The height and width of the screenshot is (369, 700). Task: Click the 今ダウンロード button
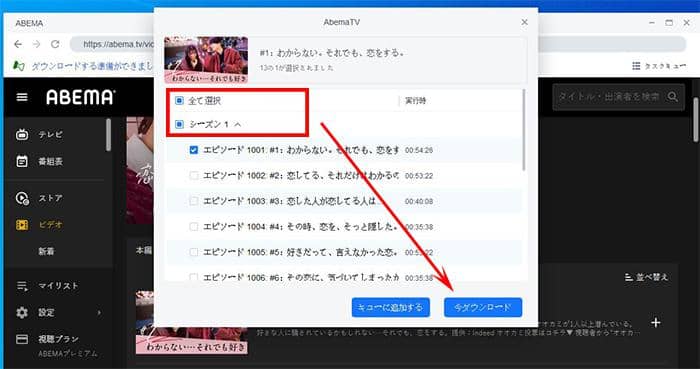(x=483, y=307)
